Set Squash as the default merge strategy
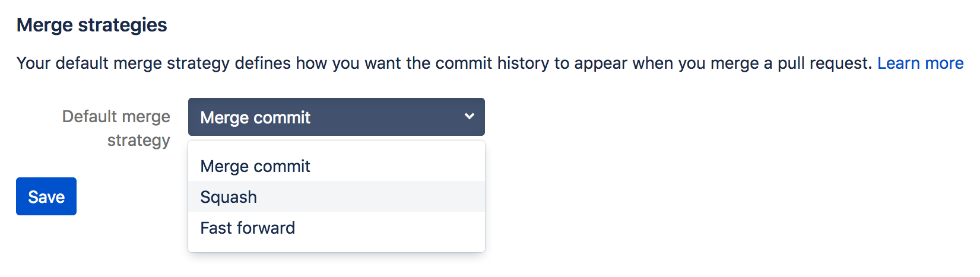The width and height of the screenshot is (980, 277). click(x=229, y=197)
